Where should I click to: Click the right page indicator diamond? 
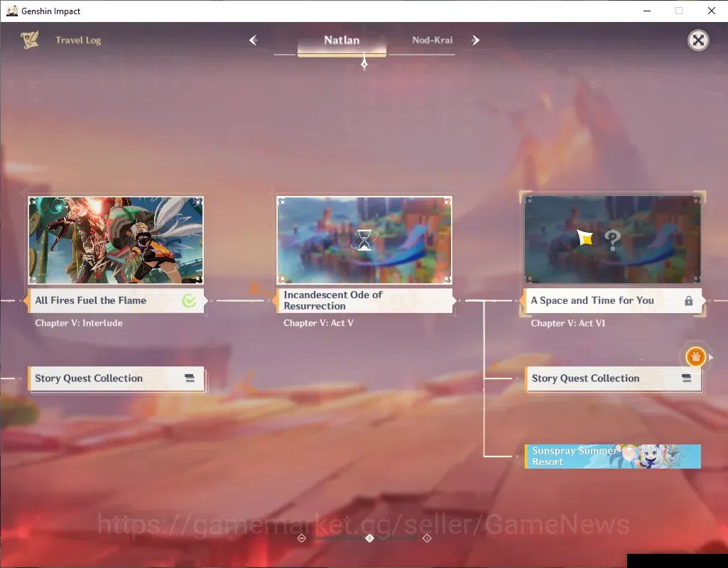(x=427, y=538)
